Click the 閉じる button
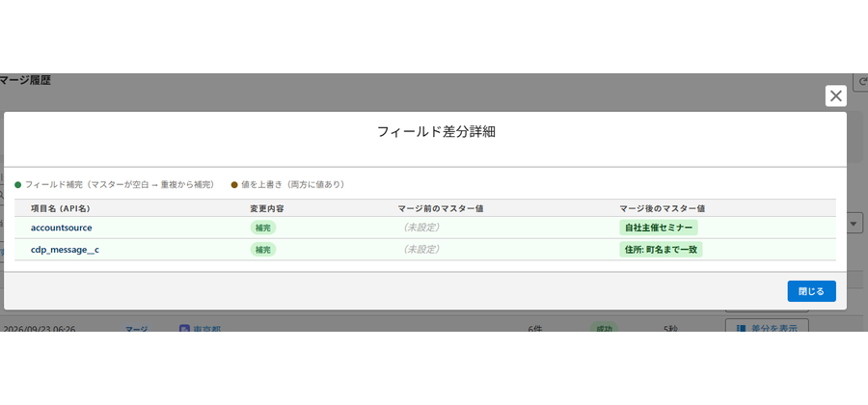The image size is (868, 405). tap(811, 291)
